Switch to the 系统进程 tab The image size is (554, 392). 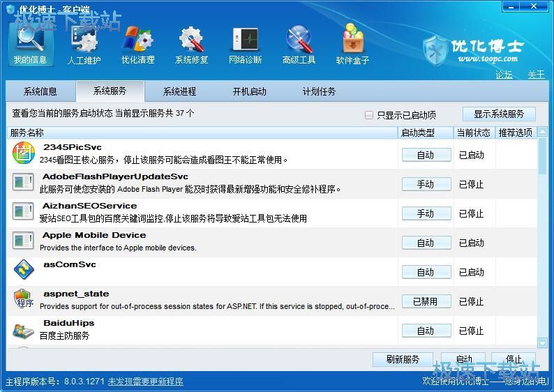[x=179, y=91]
